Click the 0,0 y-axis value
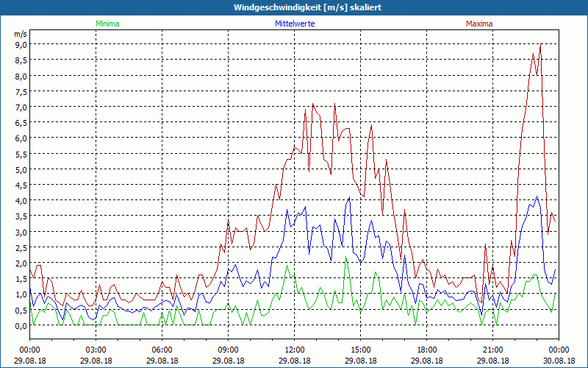This screenshot has height=368, width=588. (x=21, y=326)
